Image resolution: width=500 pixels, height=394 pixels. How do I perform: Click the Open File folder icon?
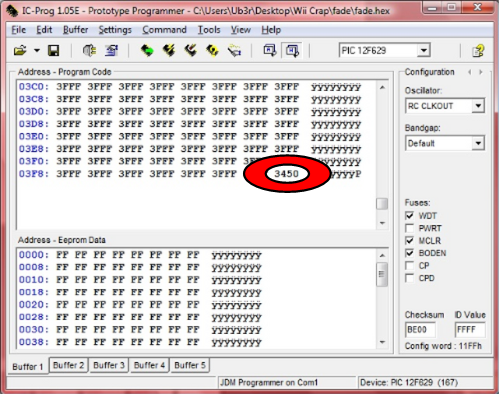(20, 51)
